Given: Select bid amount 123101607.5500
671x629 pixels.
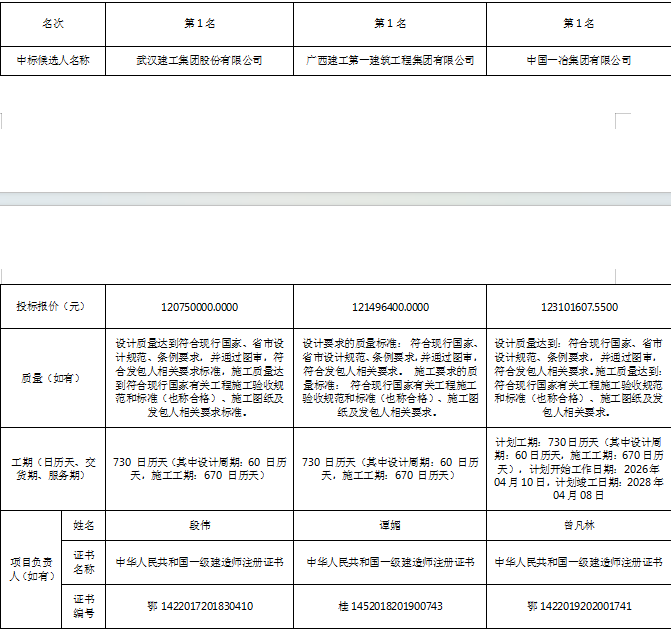Looking at the screenshot, I should point(578,307).
